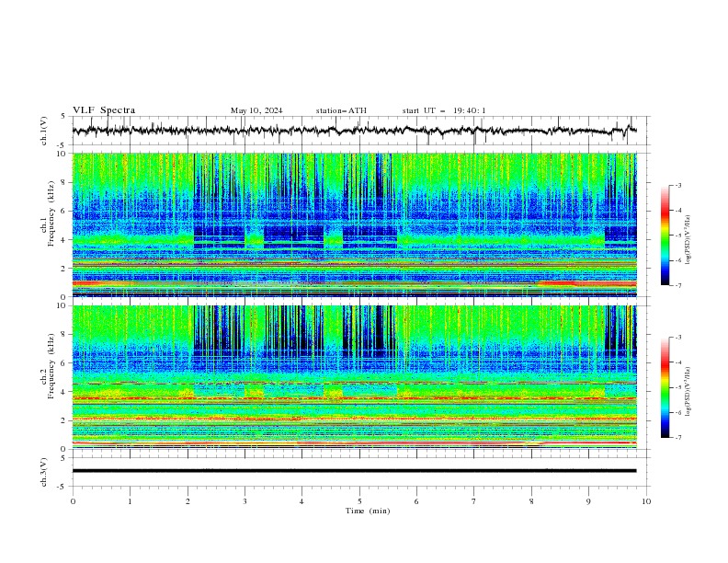This screenshot has width=728, height=563.
Task: Click the ch.2 Frequency (kHz) axis label
Action: [x=48, y=365]
